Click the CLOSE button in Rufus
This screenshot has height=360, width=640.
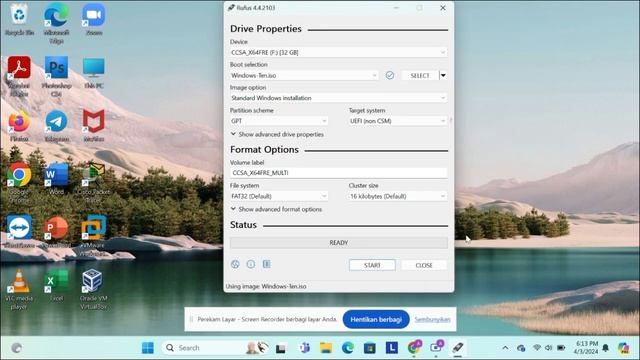point(424,265)
